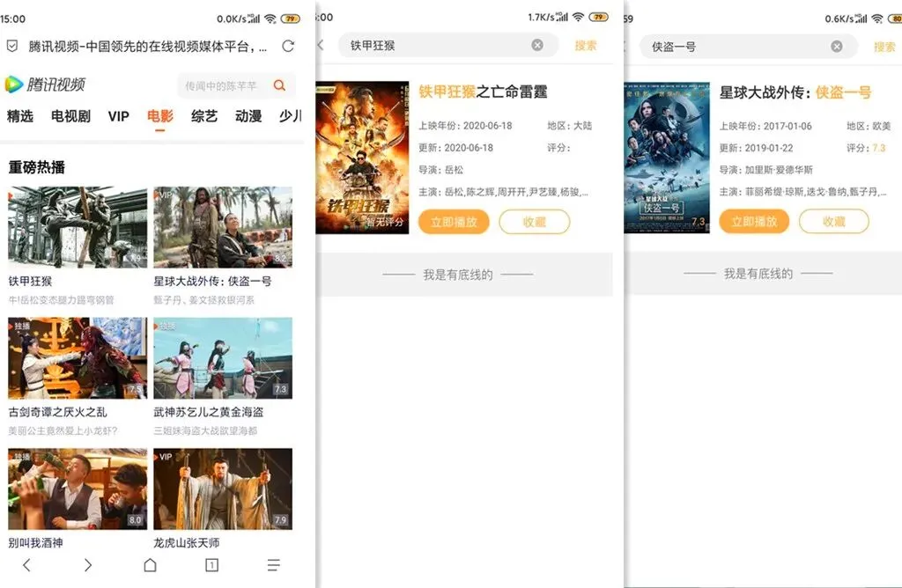This screenshot has width=902, height=588.
Task: Go forward with the browser forward arrow
Action: pyautogui.click(x=87, y=565)
